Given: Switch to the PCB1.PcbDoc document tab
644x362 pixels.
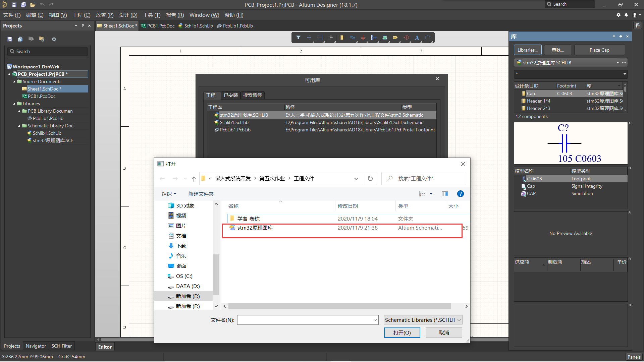Looking at the screenshot, I should point(158,26).
